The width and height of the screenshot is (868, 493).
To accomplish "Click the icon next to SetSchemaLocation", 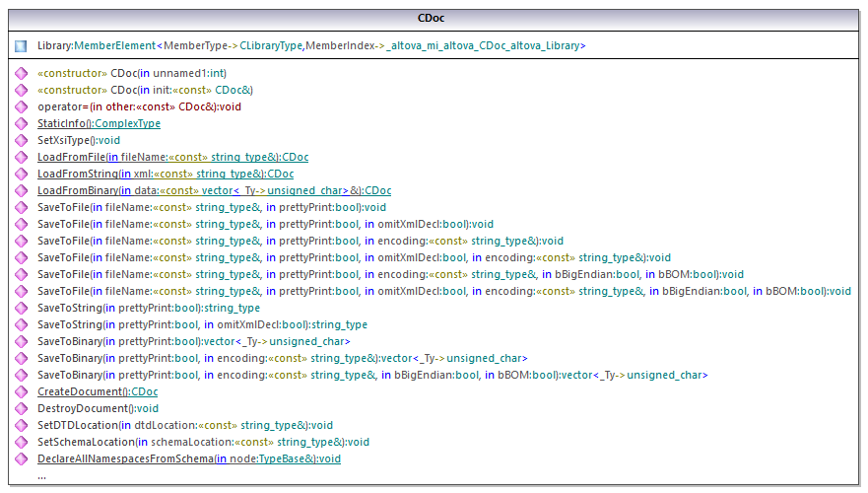I will (21, 442).
